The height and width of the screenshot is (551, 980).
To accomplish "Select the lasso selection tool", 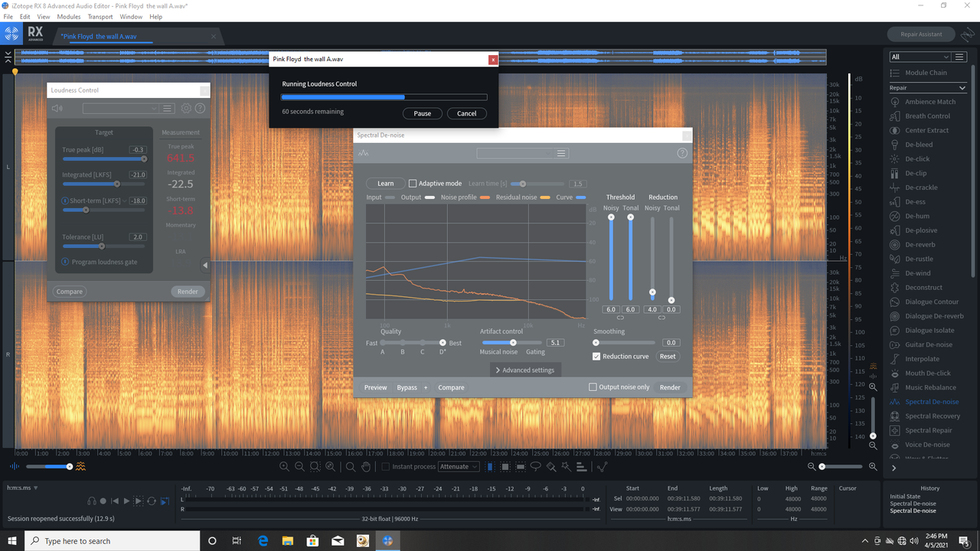I will (x=536, y=467).
